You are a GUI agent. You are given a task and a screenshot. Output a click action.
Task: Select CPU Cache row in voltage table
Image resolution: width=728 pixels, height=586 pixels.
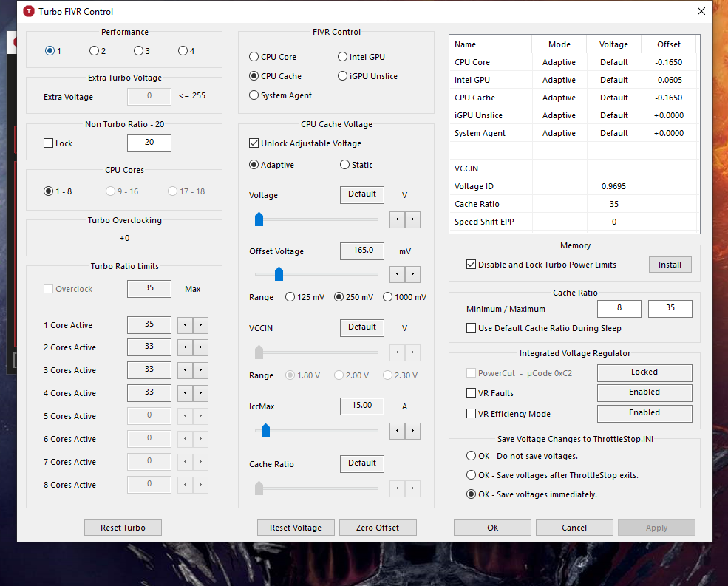coord(574,98)
